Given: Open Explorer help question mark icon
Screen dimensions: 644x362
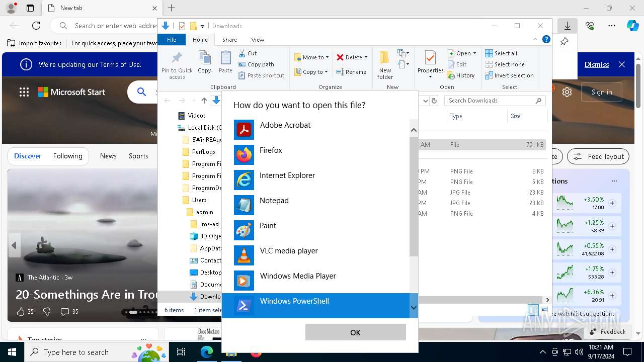Looking at the screenshot, I should tap(546, 39).
